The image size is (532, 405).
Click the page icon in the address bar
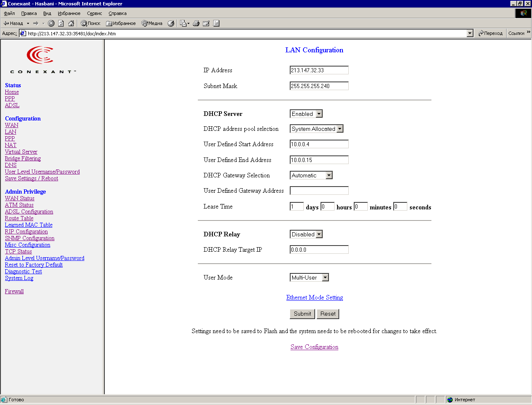[x=23, y=33]
